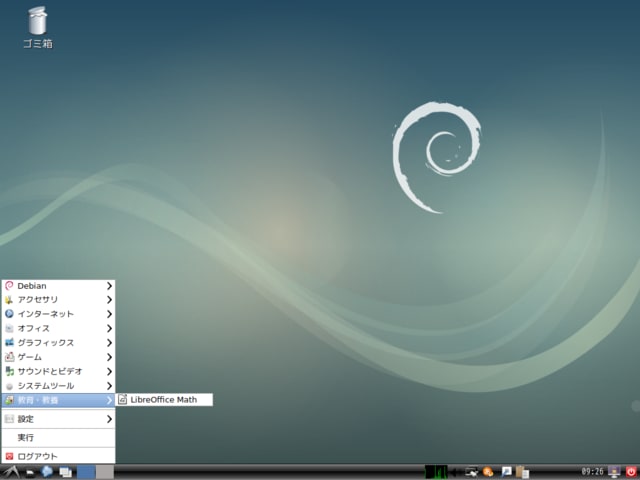Image resolution: width=640 pixels, height=480 pixels.
Task: Launch the file manager from the taskbar
Action: [30, 472]
